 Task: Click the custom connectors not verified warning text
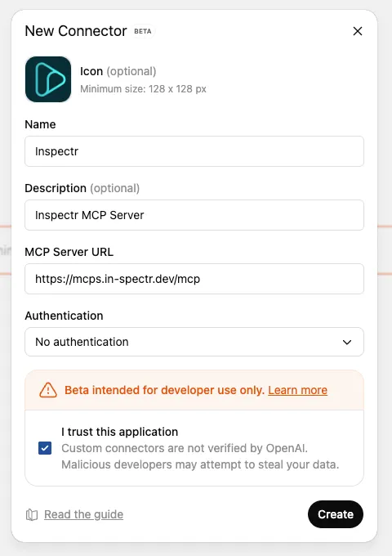tap(200, 456)
